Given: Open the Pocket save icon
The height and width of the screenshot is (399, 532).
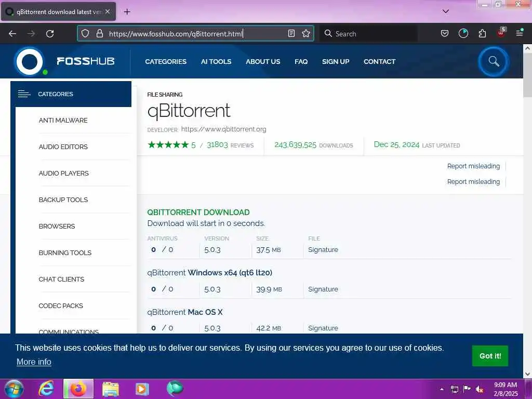Looking at the screenshot, I should point(445,33).
